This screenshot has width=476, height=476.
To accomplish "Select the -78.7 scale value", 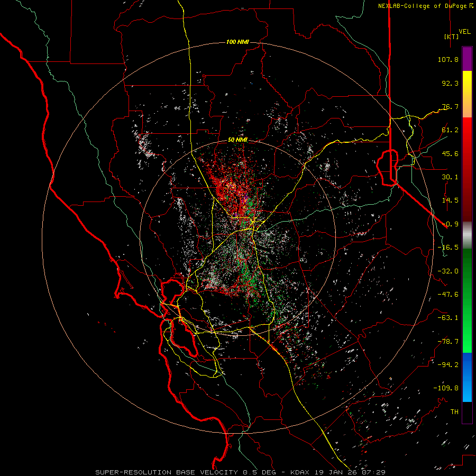I will coord(448,342).
